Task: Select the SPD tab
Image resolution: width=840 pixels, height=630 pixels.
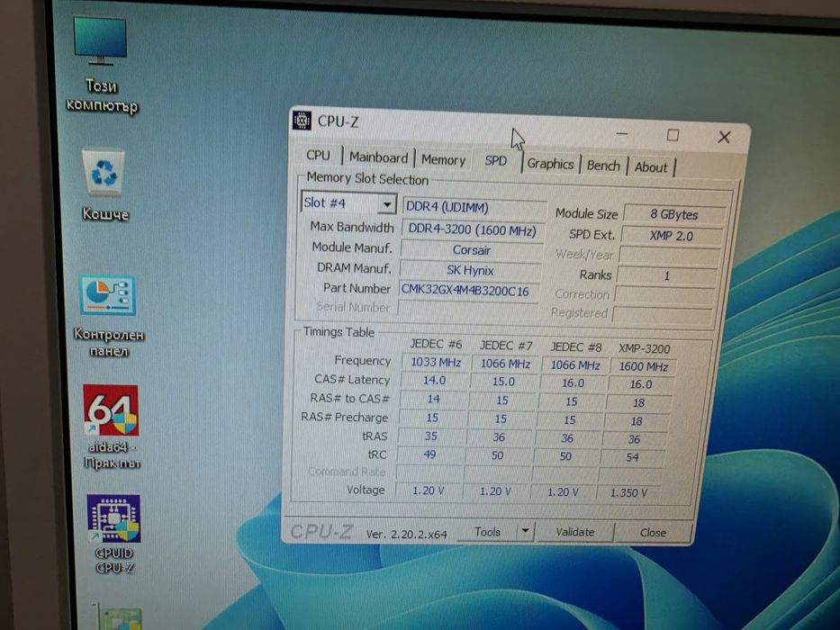Action: [495, 160]
